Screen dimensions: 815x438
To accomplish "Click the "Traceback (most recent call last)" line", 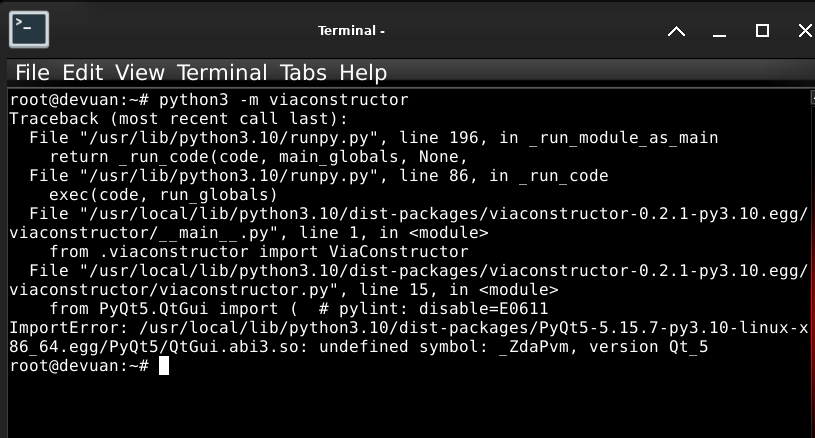I will point(178,119).
